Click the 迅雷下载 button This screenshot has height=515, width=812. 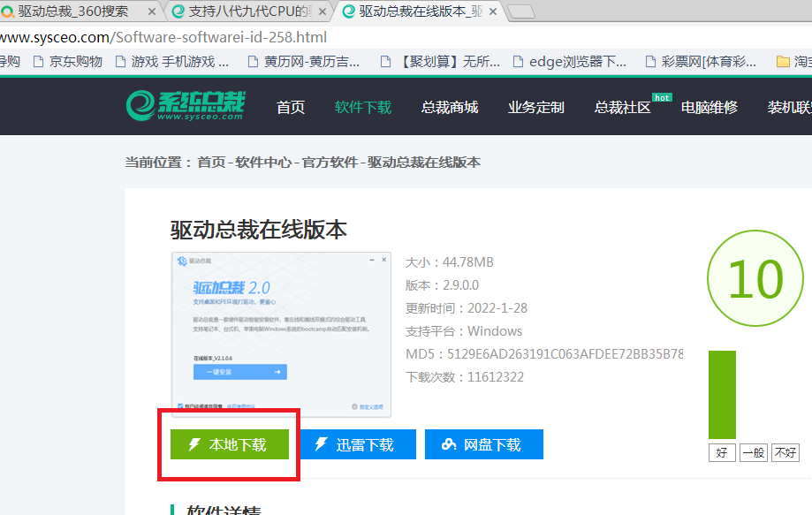[x=358, y=444]
